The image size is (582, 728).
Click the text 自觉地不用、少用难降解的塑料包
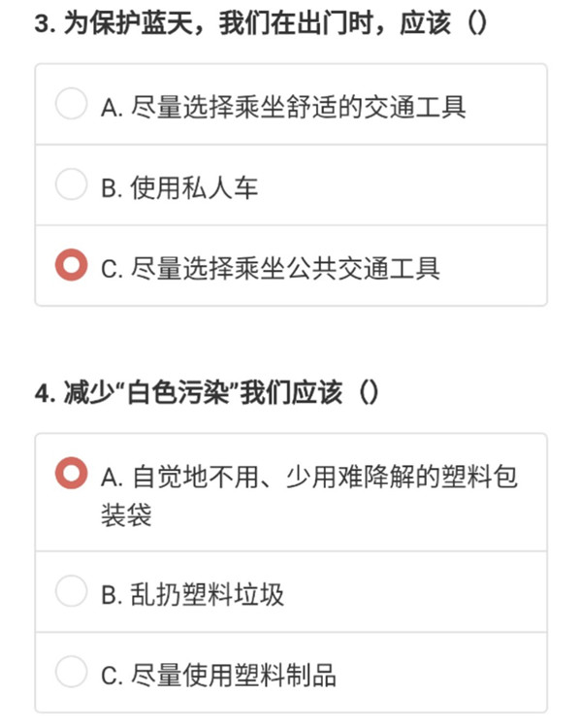324,477
